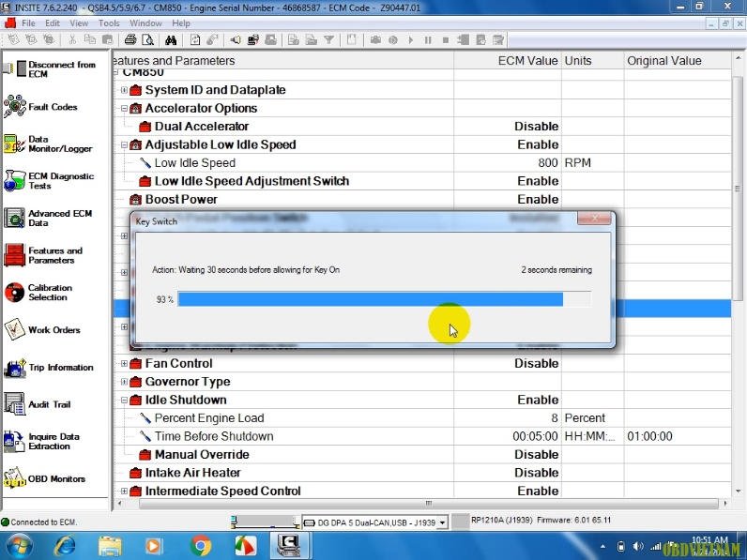
Task: Click the Print Preview toolbar icon
Action: pos(148,40)
